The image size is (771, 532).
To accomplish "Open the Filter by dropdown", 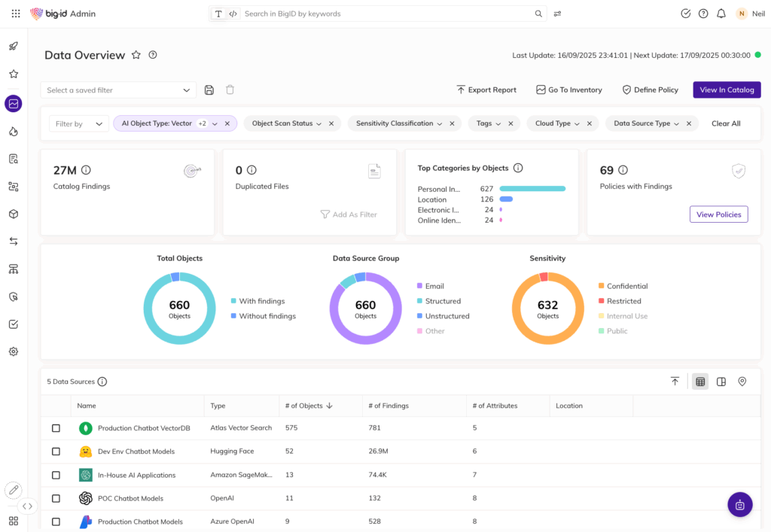I will (x=78, y=123).
